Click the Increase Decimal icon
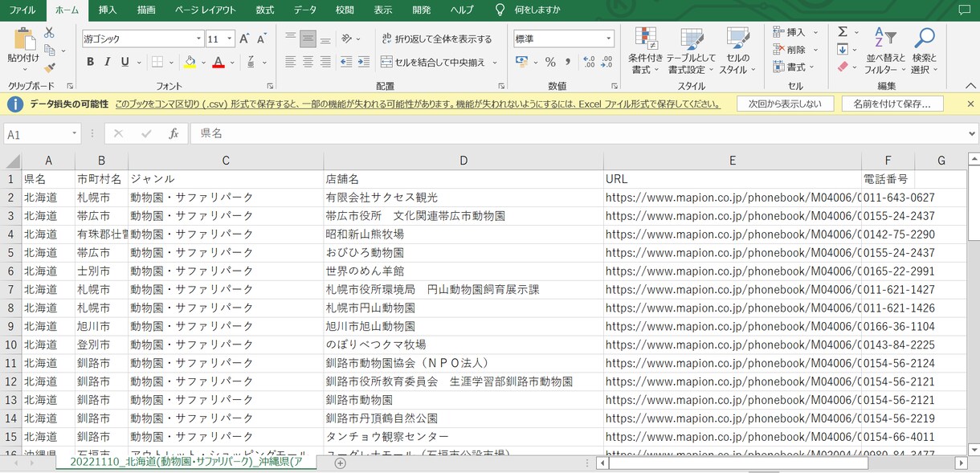 pyautogui.click(x=588, y=62)
